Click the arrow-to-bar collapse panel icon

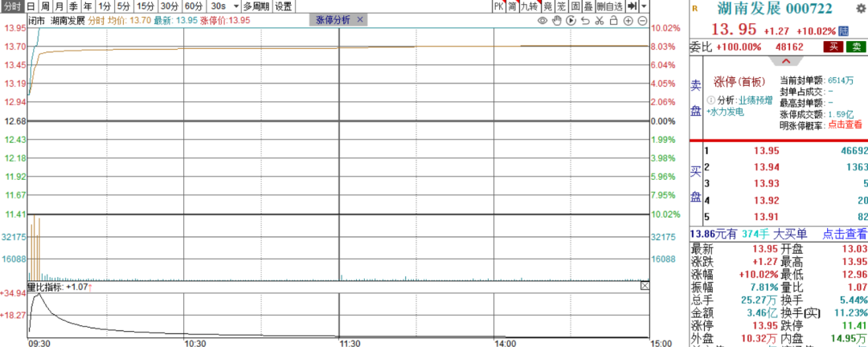pyautogui.click(x=633, y=6)
